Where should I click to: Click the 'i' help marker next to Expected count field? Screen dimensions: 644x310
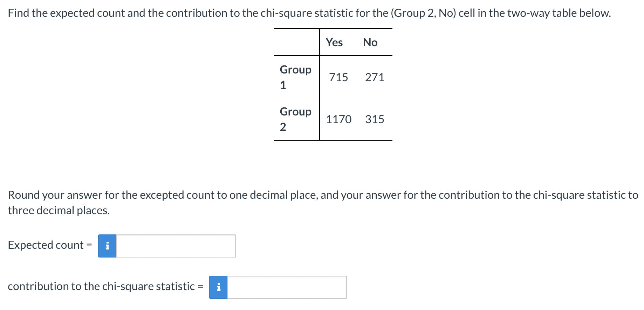tap(107, 246)
